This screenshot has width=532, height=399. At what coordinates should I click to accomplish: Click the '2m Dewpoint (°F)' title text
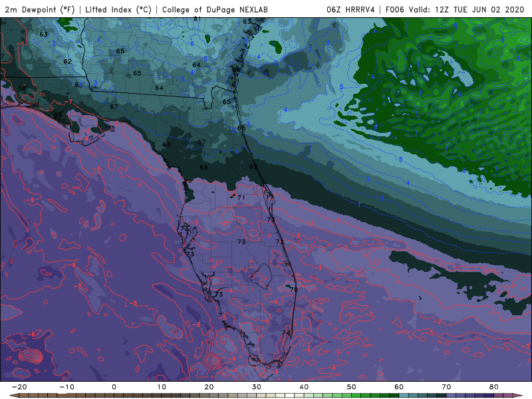39,9
